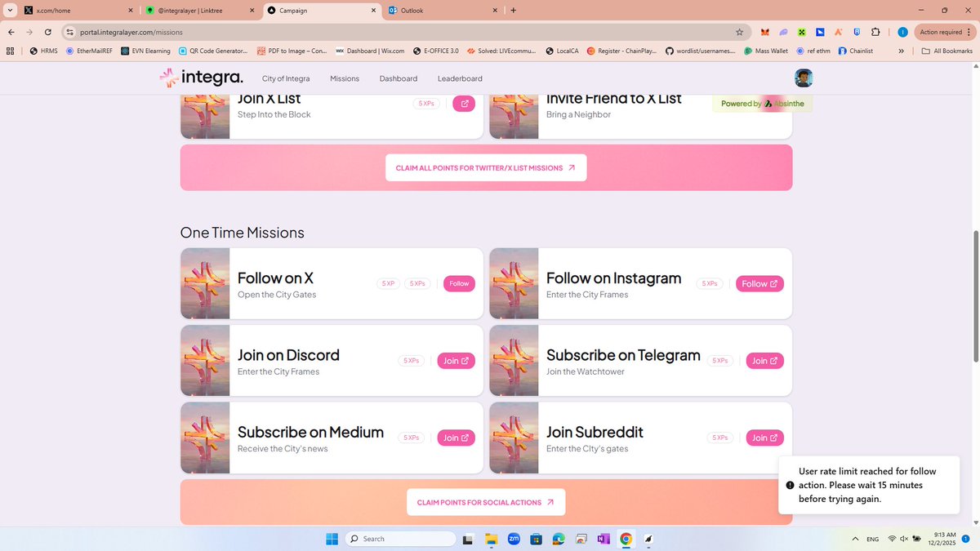Screen dimensions: 980x551
Task: Click the 5 XPs badge on Join on Discord
Action: (x=410, y=361)
